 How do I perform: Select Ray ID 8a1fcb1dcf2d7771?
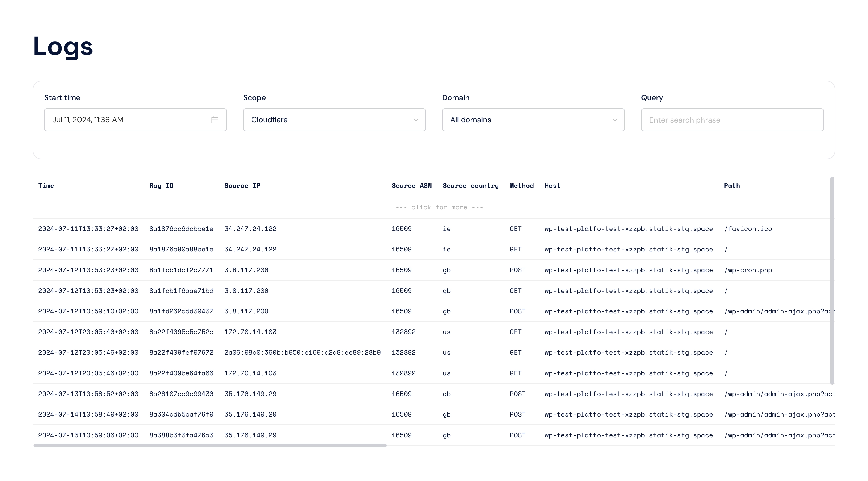pyautogui.click(x=181, y=270)
